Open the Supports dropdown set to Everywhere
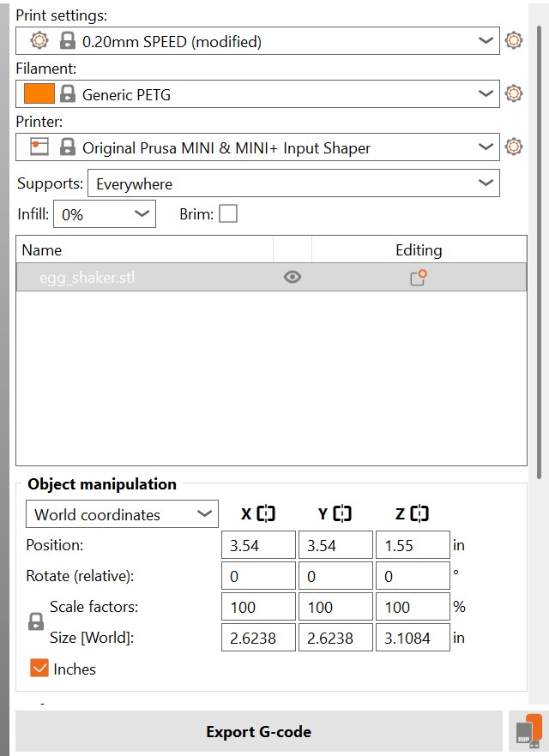The width and height of the screenshot is (549, 756). pyautogui.click(x=293, y=183)
